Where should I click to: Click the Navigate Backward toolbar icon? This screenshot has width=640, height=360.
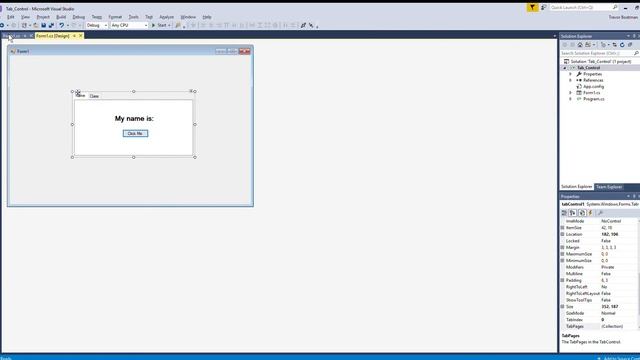(x=2, y=25)
